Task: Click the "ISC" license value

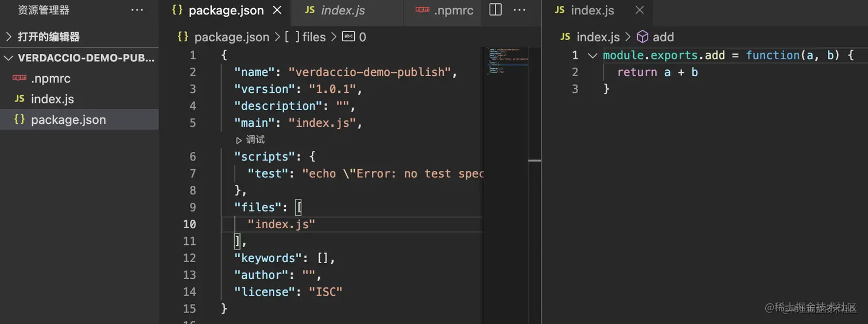Action: point(325,292)
